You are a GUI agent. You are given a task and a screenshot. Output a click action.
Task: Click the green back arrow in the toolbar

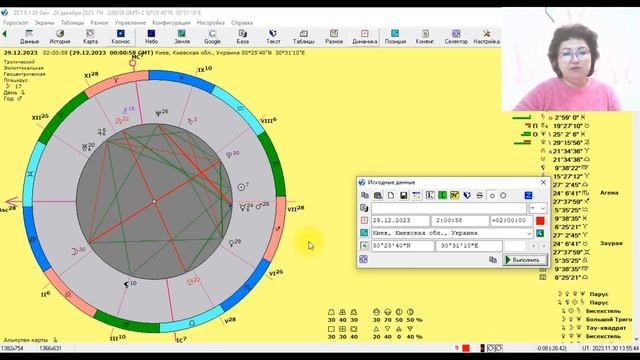(x=4, y=34)
